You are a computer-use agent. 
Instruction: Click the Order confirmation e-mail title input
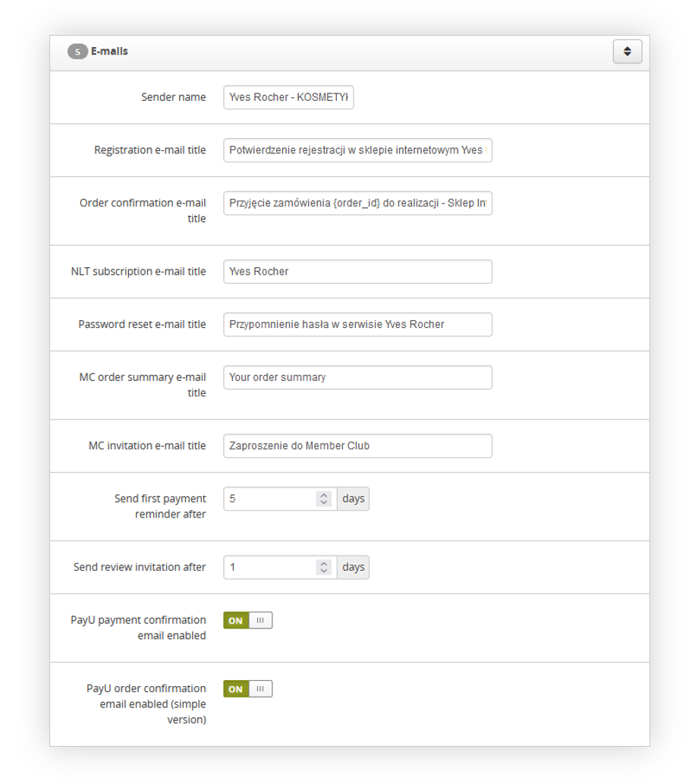point(357,203)
